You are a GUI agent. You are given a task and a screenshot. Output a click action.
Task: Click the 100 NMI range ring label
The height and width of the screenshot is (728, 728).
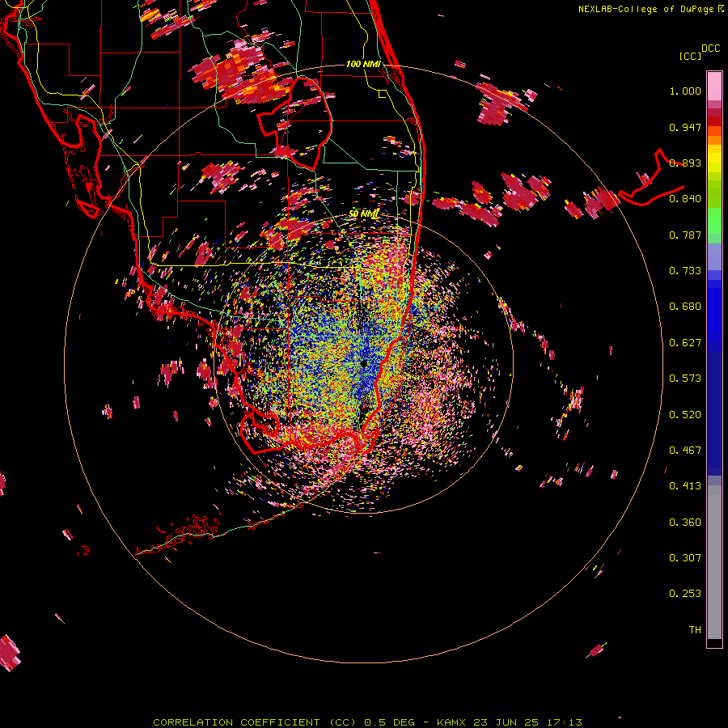click(x=363, y=64)
